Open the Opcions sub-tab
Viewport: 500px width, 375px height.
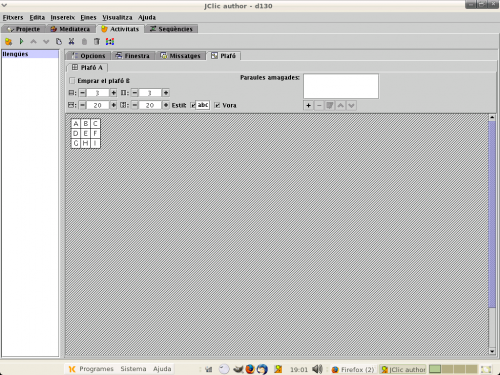(x=89, y=56)
